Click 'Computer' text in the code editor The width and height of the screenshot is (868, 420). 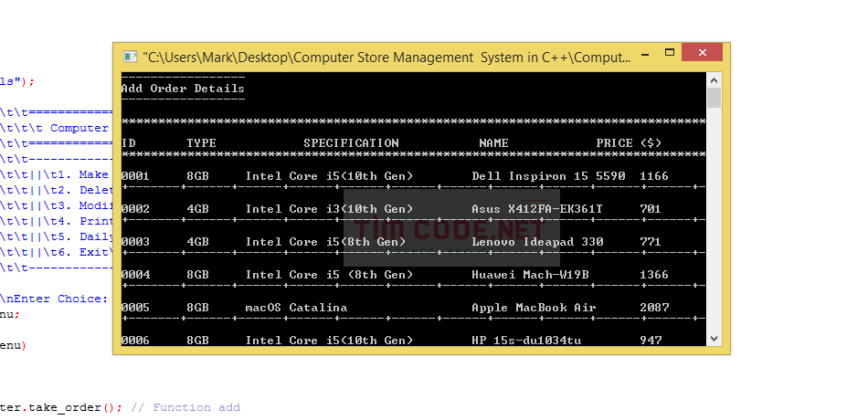79,129
